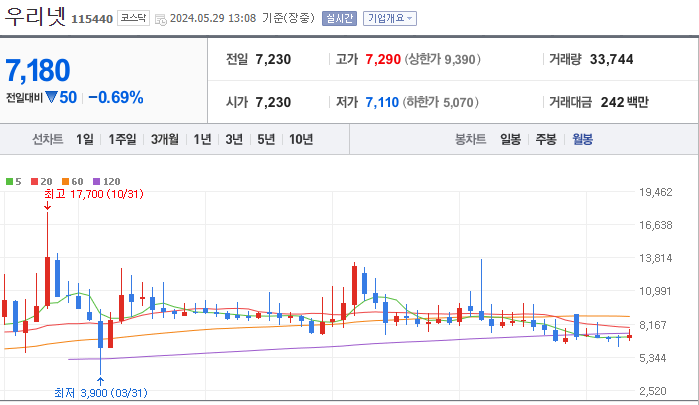Screen dimensions: 699x405
Task: Click the current price 7,180
Action: 37,70
